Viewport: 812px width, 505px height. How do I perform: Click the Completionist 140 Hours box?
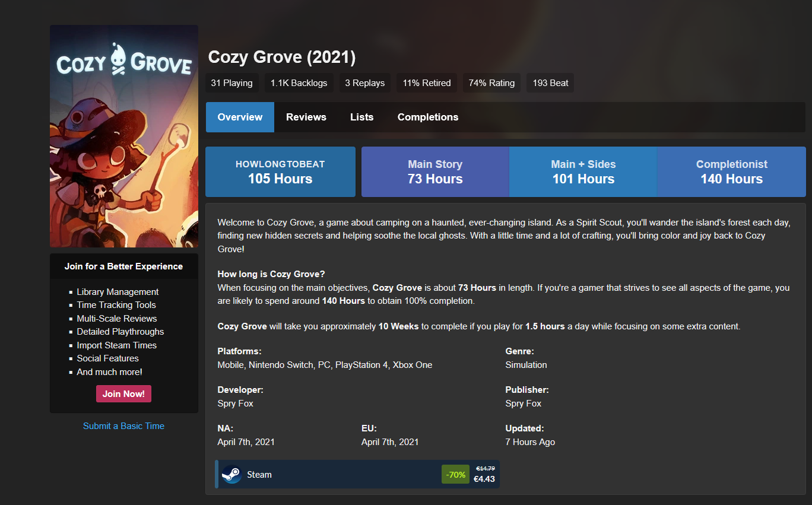coord(732,172)
